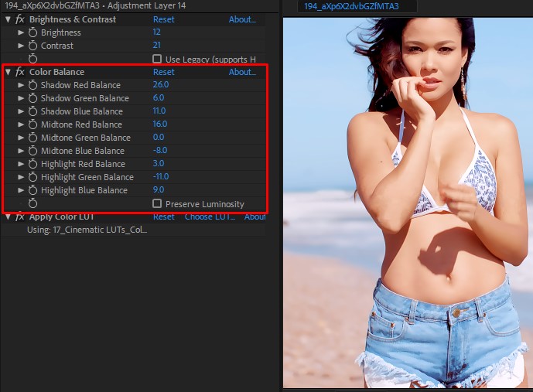Select the composition viewer tab 194_aXp6X2dvbGZfMTA3
Image resolution: width=533 pixels, height=392 pixels.
(x=351, y=6)
